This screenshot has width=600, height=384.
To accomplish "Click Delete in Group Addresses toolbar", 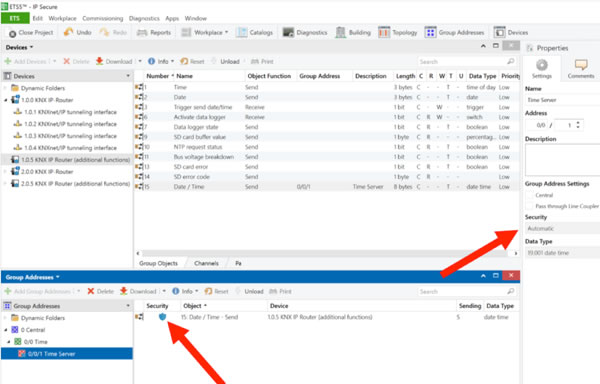I will point(101,291).
